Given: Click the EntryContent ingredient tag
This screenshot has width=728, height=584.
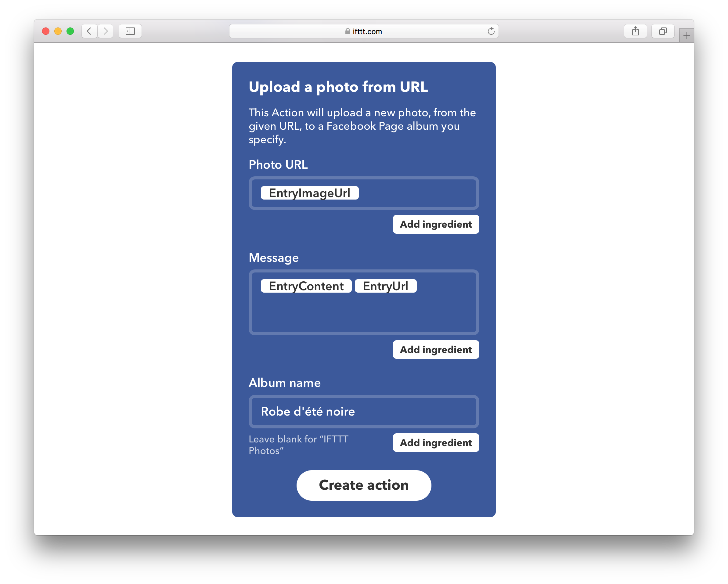Looking at the screenshot, I should pyautogui.click(x=305, y=287).
